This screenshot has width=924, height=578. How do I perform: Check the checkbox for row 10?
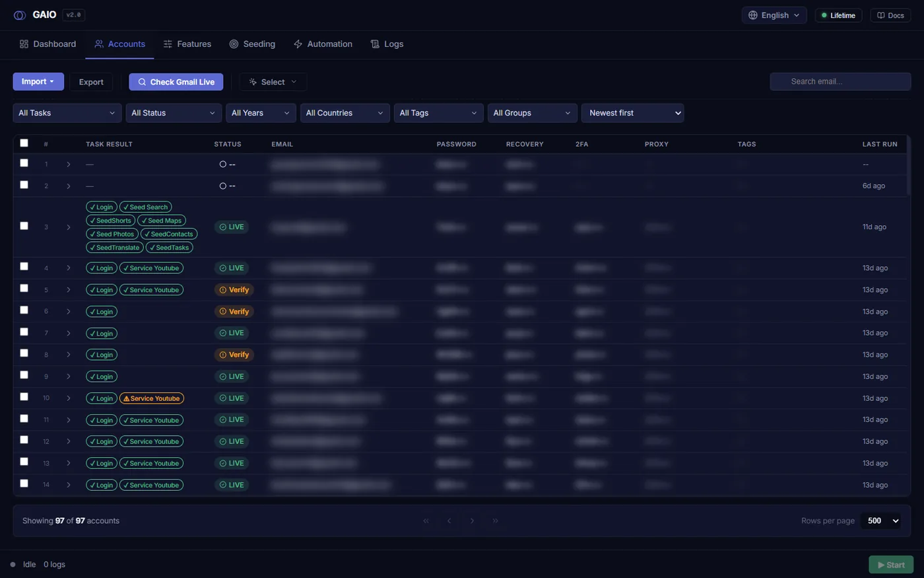[x=24, y=397]
